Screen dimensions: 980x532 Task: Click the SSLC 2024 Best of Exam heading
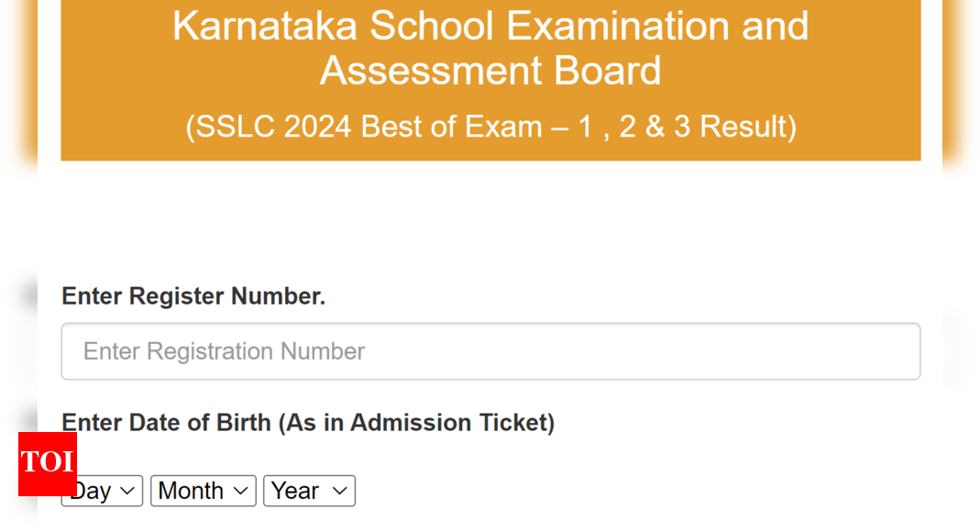pyautogui.click(x=490, y=126)
